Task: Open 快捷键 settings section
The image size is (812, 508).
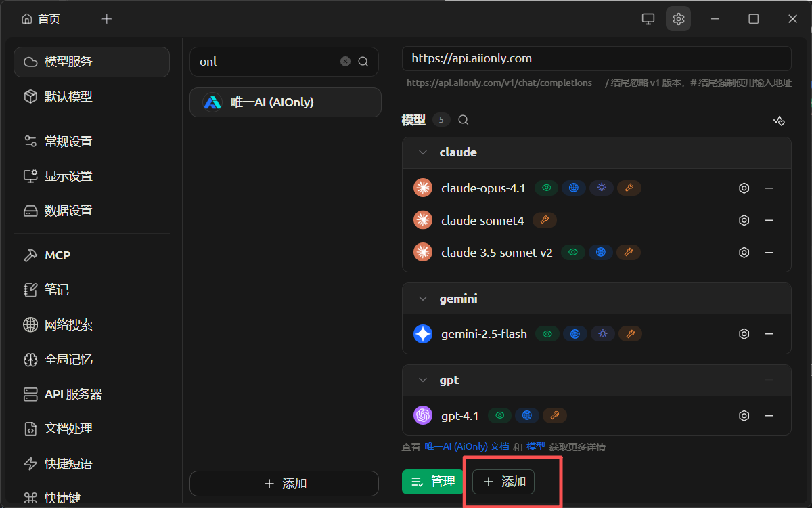Action: pyautogui.click(x=91, y=498)
